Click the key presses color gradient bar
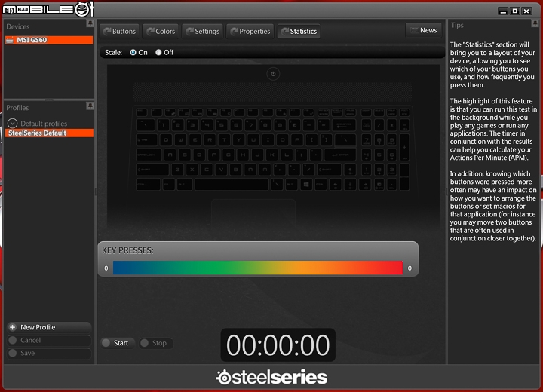 click(x=258, y=268)
